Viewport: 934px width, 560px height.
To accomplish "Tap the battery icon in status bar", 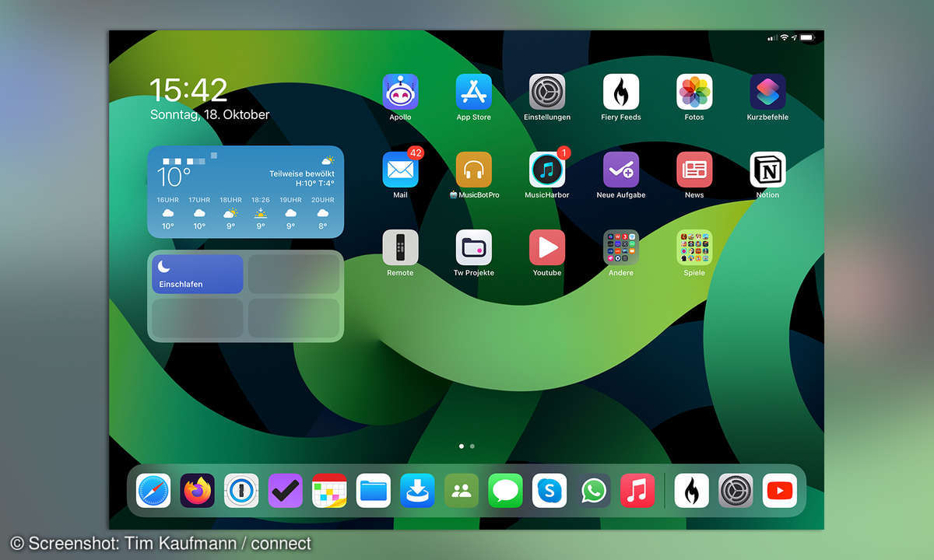I will tap(807, 37).
